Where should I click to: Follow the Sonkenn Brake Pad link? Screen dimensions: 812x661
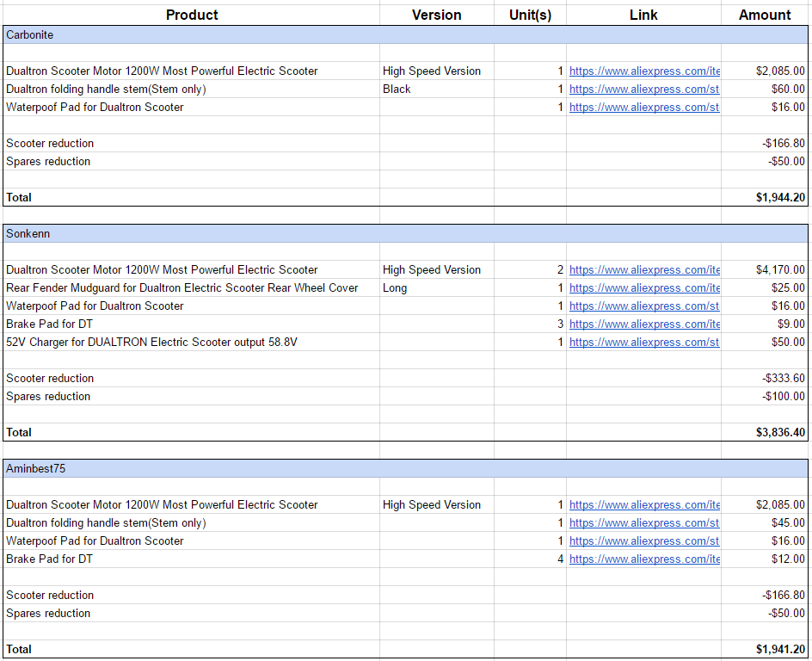click(644, 324)
